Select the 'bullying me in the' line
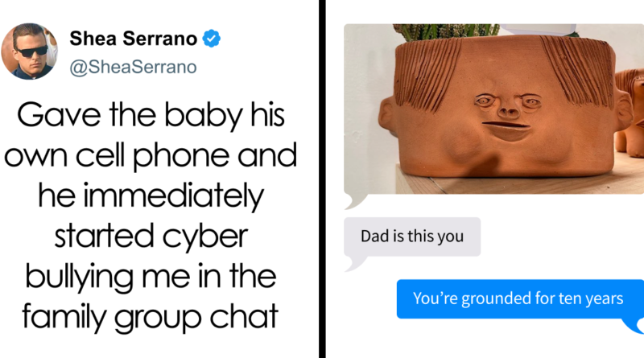 tap(151, 277)
